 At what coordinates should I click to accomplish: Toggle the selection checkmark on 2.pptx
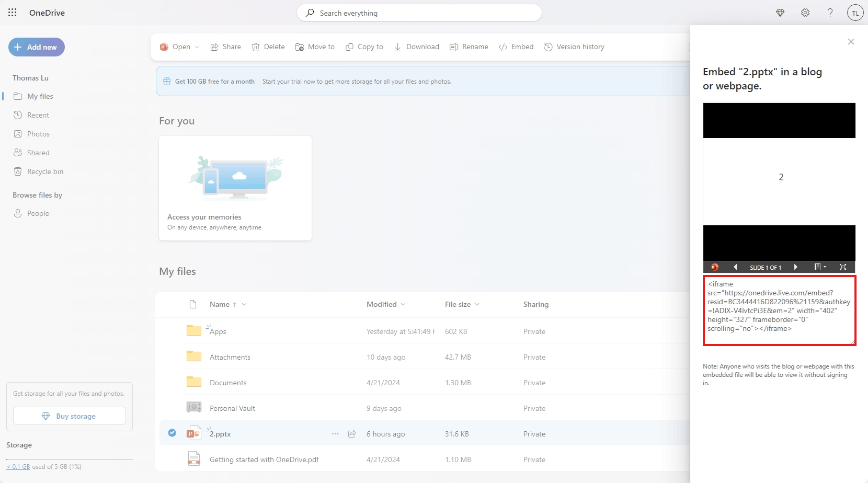click(172, 433)
